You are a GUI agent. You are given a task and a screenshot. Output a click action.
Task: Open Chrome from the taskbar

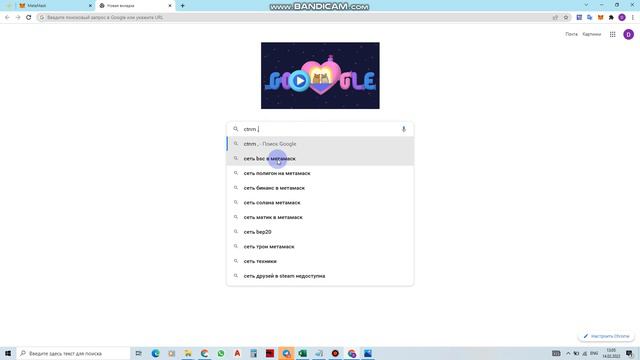tap(352, 353)
